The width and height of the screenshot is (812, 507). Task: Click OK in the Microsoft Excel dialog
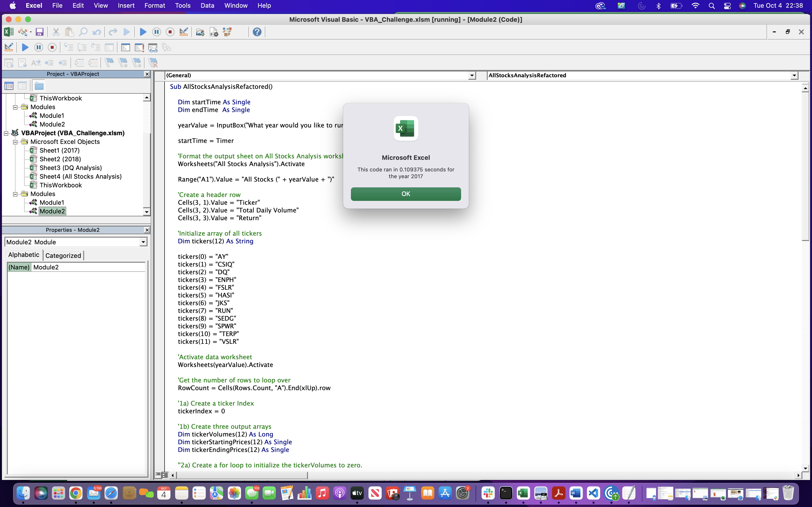coord(406,194)
